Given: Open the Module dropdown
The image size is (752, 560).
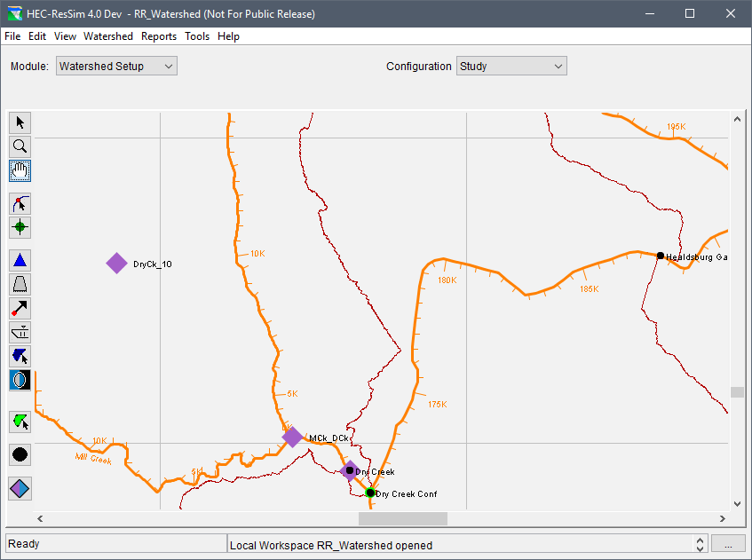Looking at the screenshot, I should [x=116, y=67].
